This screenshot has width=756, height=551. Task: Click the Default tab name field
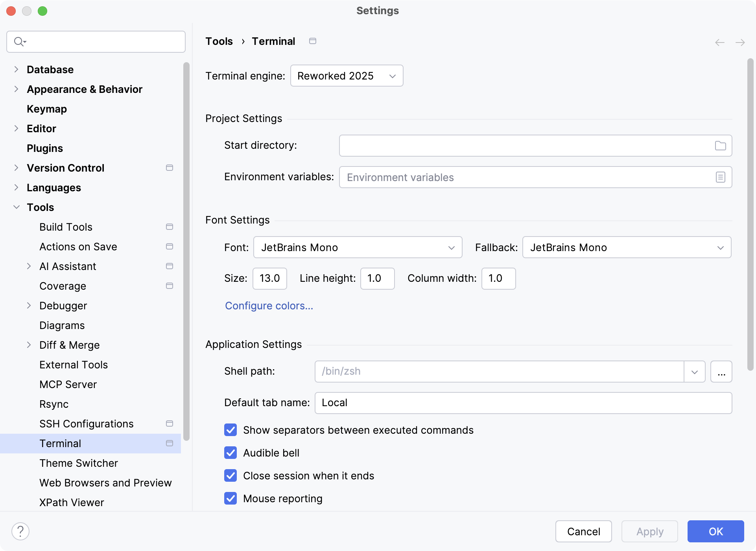point(522,402)
